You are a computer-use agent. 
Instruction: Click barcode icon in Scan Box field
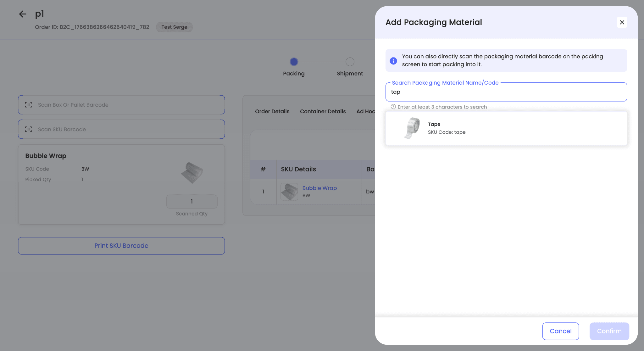pyautogui.click(x=29, y=105)
